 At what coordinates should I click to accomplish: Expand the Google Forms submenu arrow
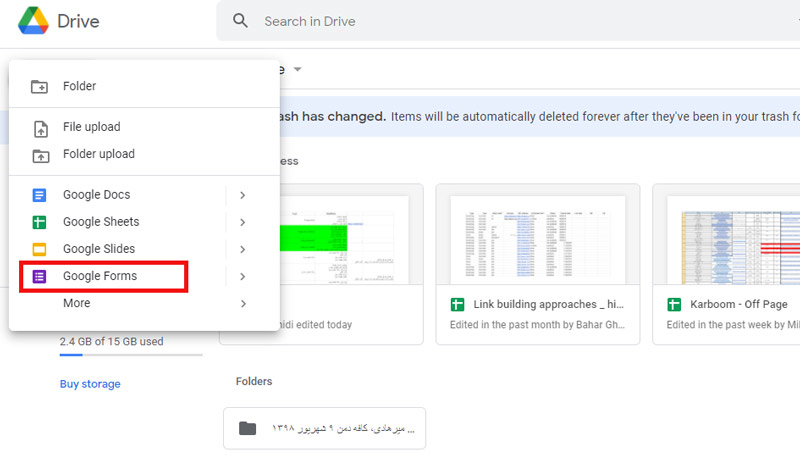[x=243, y=276]
